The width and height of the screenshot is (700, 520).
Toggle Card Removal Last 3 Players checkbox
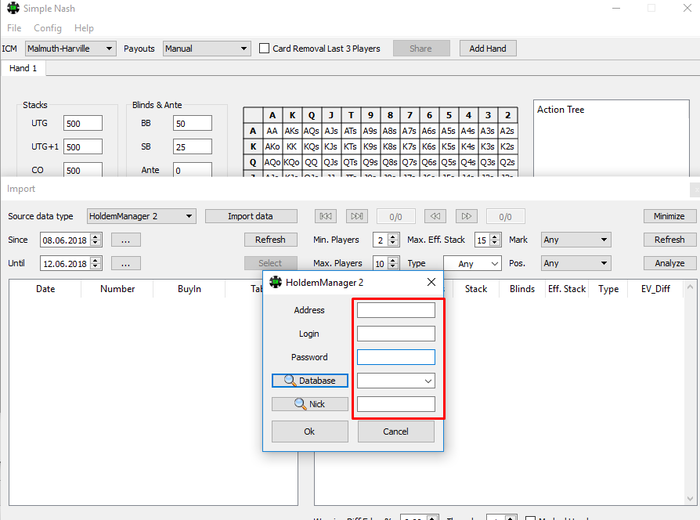coord(264,48)
